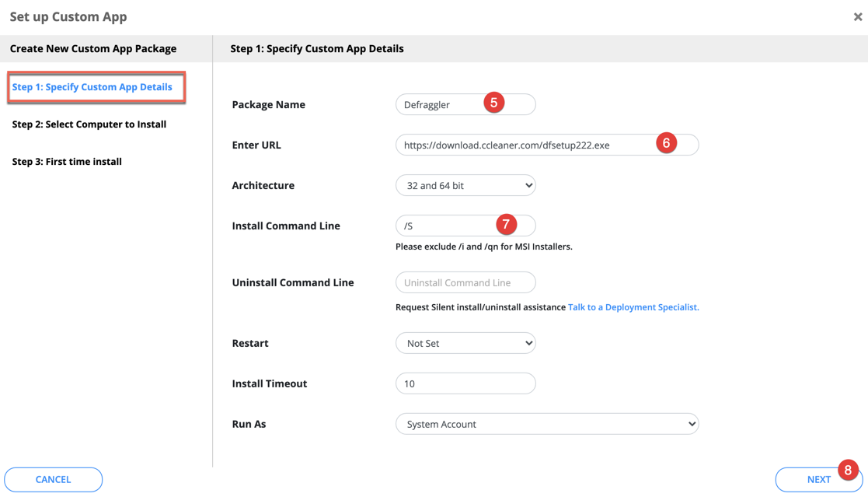Open the Architecture dropdown

465,185
